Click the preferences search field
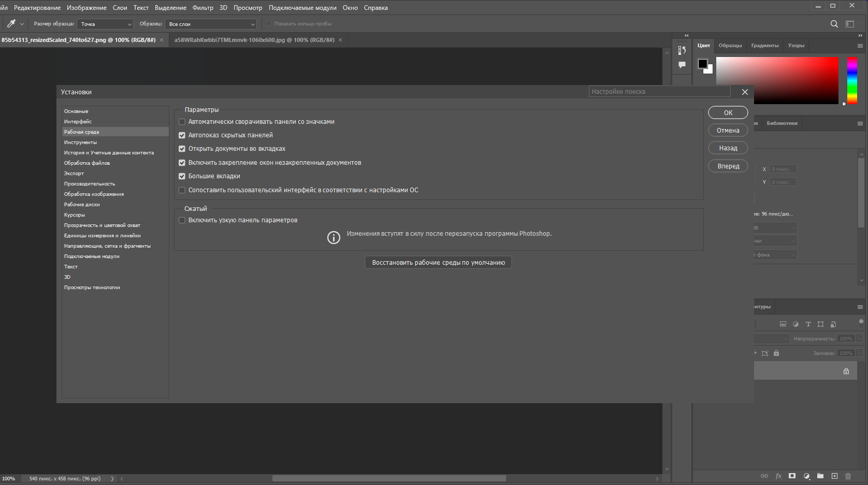 tap(660, 92)
